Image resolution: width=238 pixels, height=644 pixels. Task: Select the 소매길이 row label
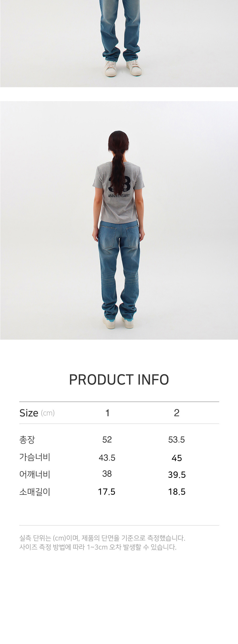point(35,492)
